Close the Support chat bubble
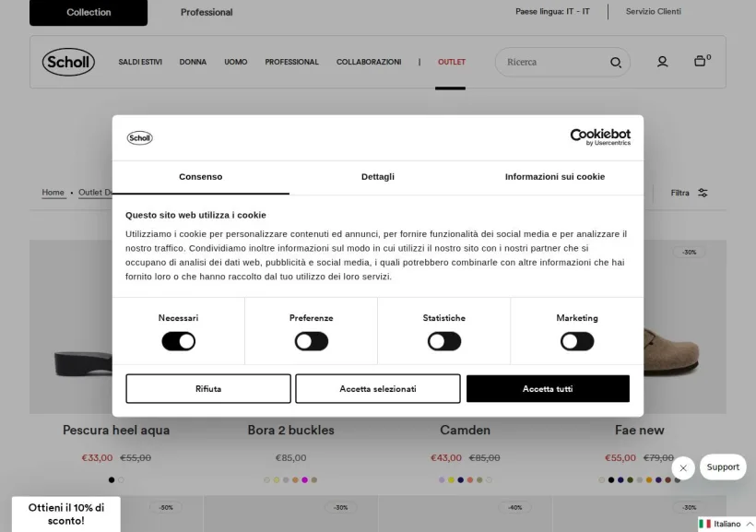756x532 pixels. (683, 467)
